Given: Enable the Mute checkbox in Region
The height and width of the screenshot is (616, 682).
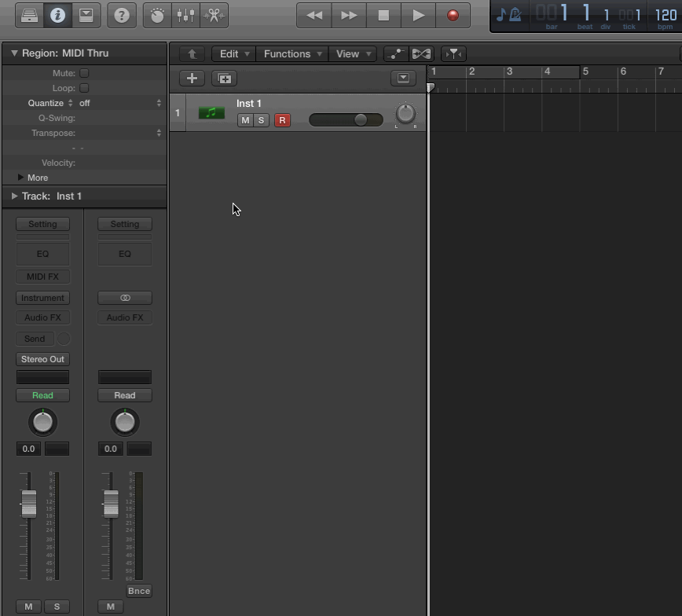Looking at the screenshot, I should pos(84,73).
